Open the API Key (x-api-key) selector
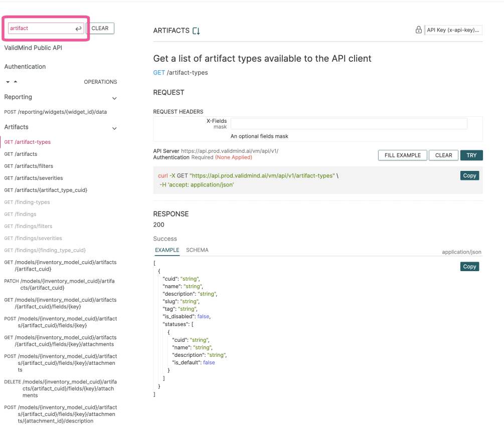504x426 pixels. pyautogui.click(x=453, y=30)
